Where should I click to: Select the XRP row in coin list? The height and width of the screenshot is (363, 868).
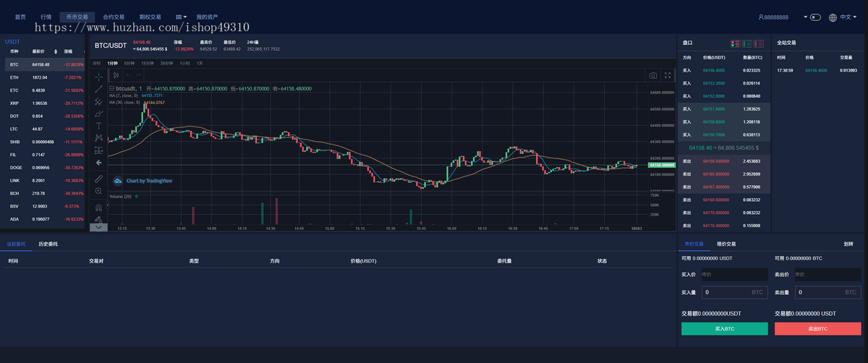click(x=45, y=103)
